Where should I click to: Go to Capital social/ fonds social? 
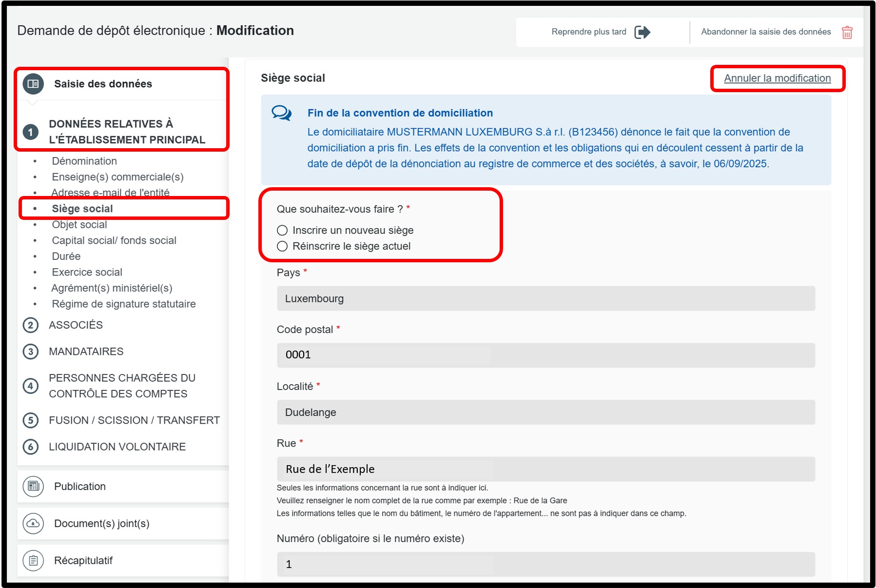pyautogui.click(x=114, y=240)
